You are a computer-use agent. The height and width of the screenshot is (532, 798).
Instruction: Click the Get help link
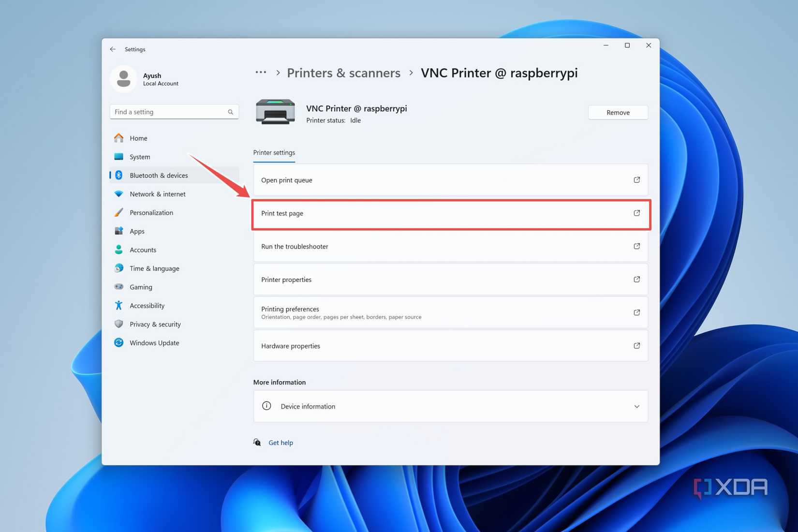pyautogui.click(x=281, y=443)
